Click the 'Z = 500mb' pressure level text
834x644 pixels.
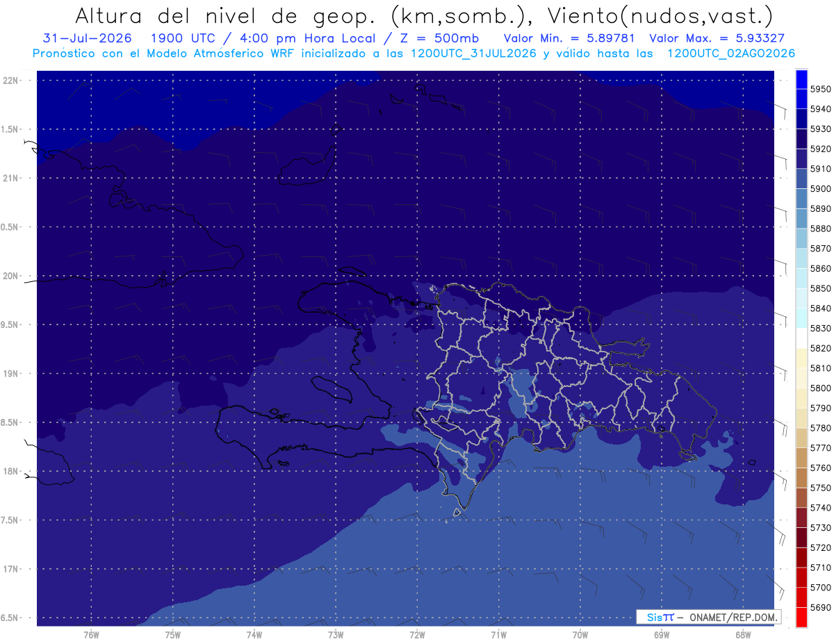point(437,38)
